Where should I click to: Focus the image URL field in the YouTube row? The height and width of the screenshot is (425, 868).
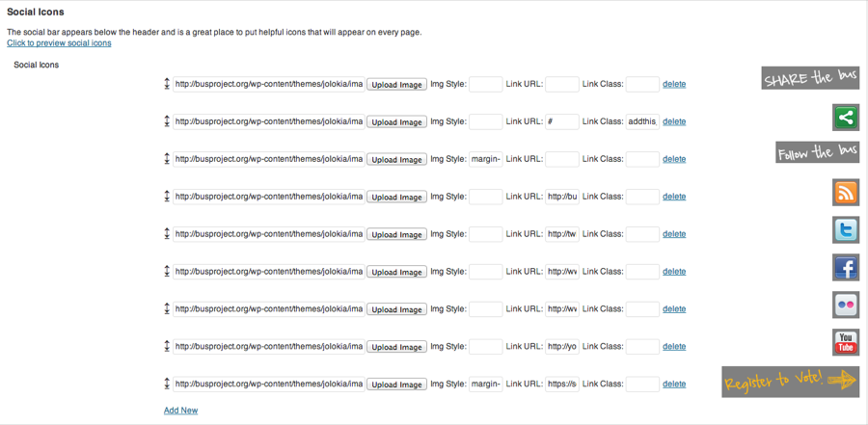tap(269, 346)
